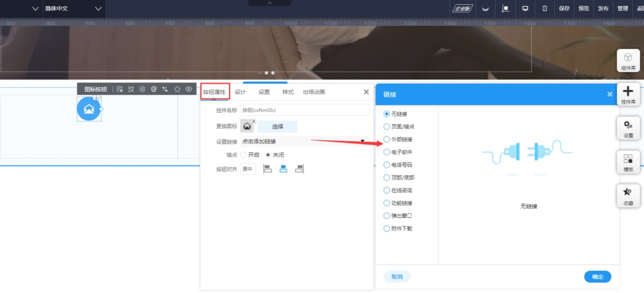Click the gear icon in 图标按钮 toolbar
The width and height of the screenshot is (644, 293).
coord(142,89)
